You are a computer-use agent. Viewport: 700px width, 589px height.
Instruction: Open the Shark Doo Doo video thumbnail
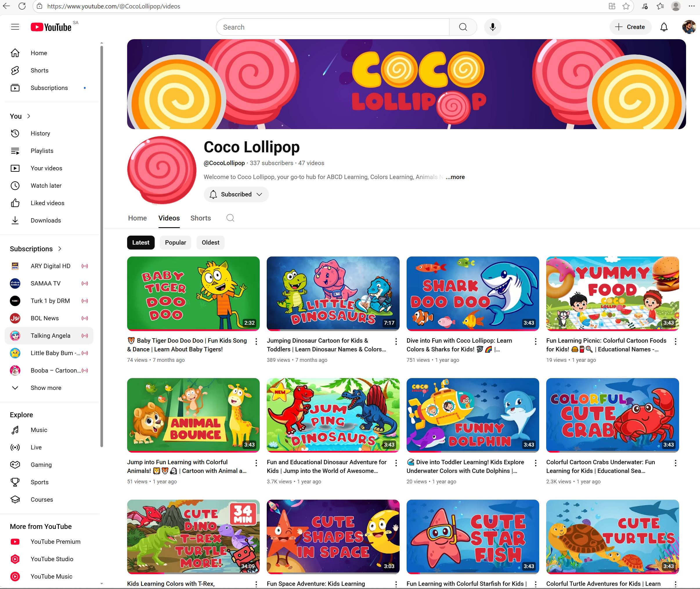[472, 294]
